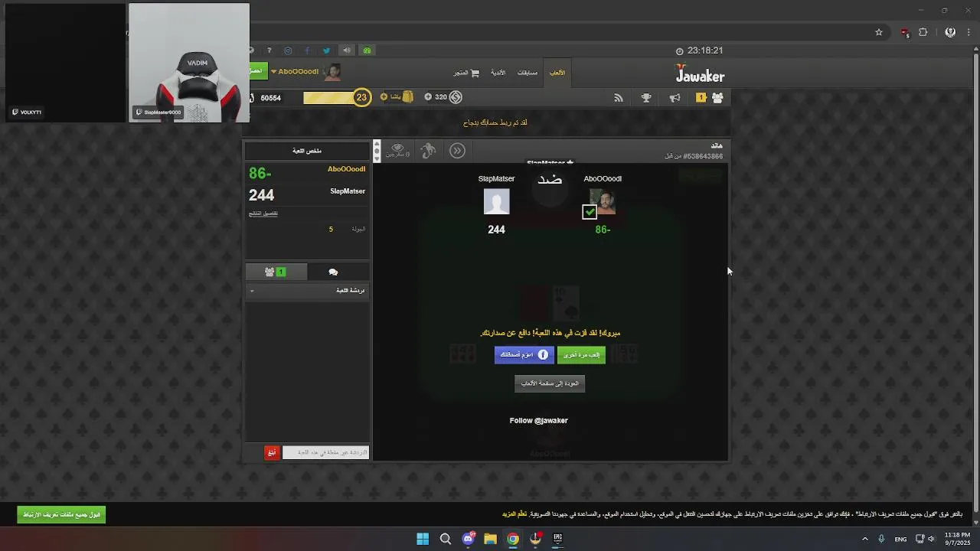Open the Chrome extensions puzzle icon
980x551 pixels.
click(923, 32)
